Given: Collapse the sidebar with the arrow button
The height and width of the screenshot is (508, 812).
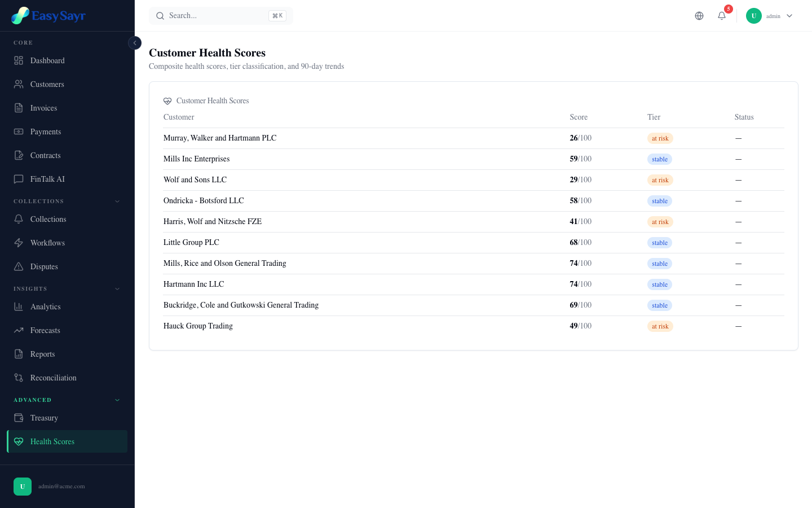Looking at the screenshot, I should 135,43.
